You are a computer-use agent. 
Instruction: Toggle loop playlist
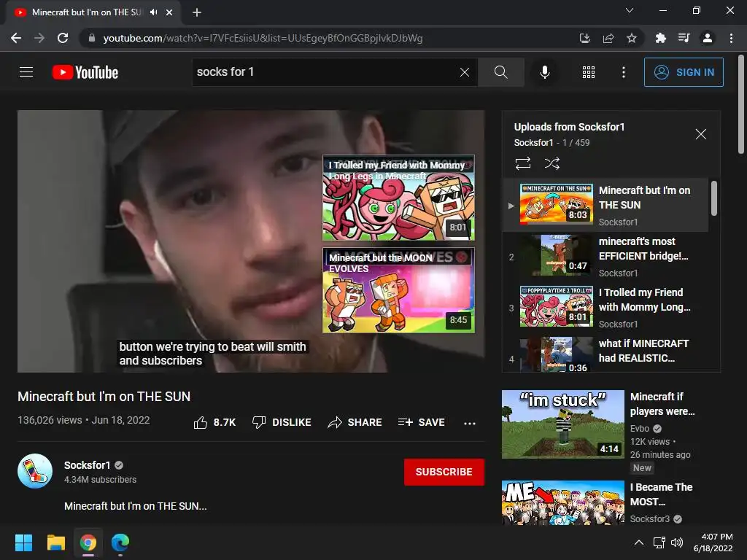[522, 163]
